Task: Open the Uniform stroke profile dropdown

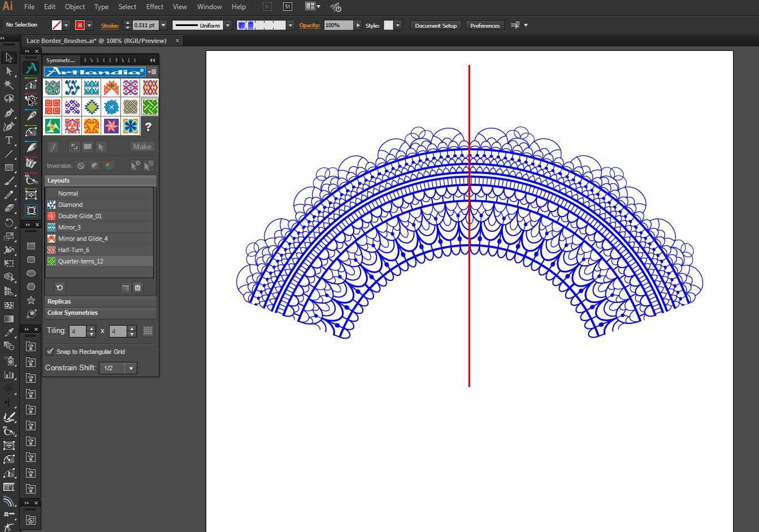Action: [x=227, y=25]
